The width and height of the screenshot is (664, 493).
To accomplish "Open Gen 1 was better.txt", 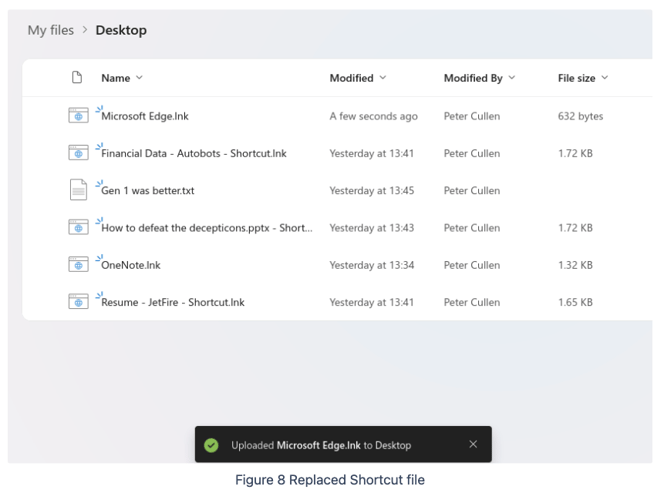I will (x=148, y=191).
